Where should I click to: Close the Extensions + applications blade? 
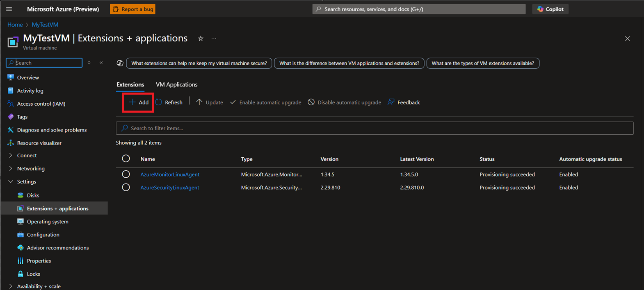627,39
